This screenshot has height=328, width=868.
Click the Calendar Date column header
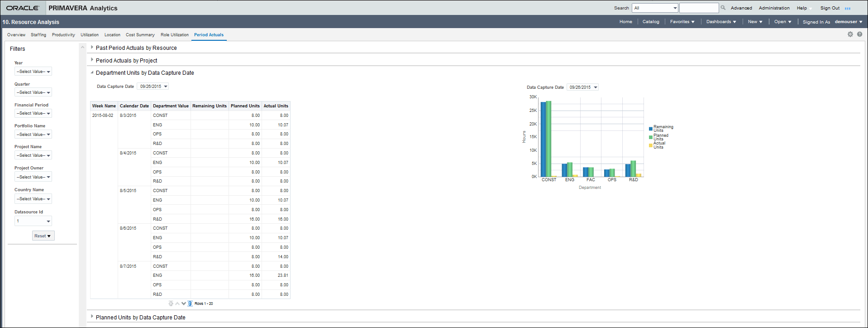click(134, 106)
